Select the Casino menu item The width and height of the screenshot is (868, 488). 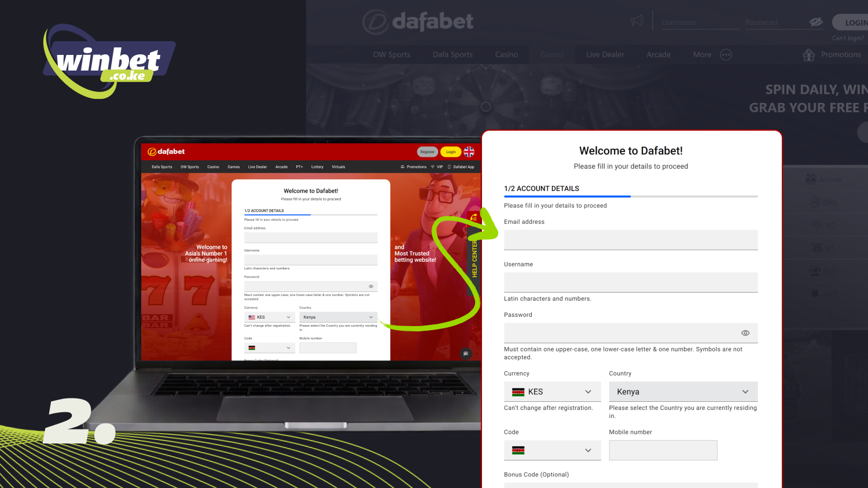point(506,54)
